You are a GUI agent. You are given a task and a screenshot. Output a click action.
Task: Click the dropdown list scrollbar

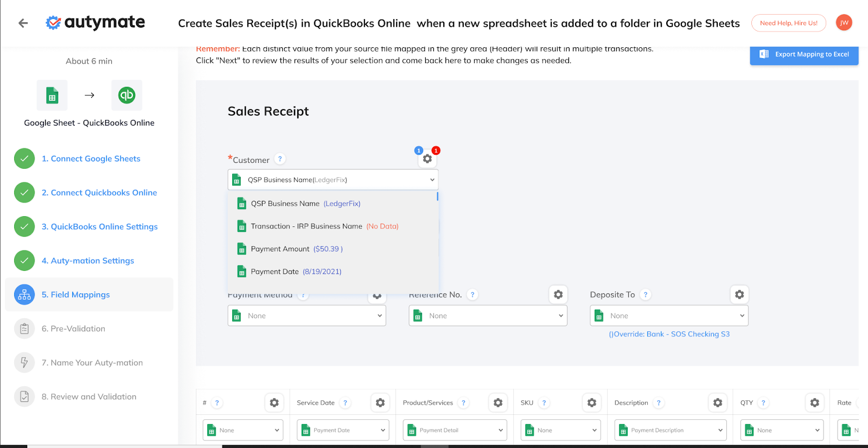coord(437,196)
